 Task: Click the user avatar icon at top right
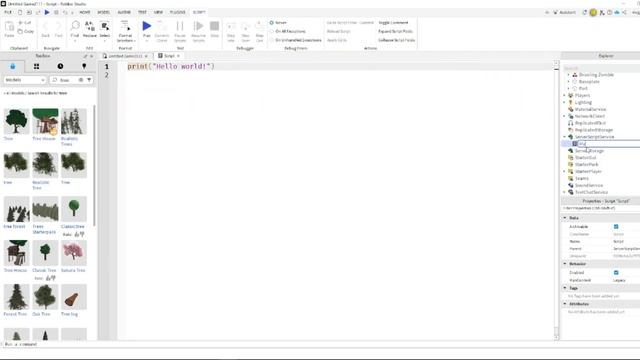pos(593,13)
